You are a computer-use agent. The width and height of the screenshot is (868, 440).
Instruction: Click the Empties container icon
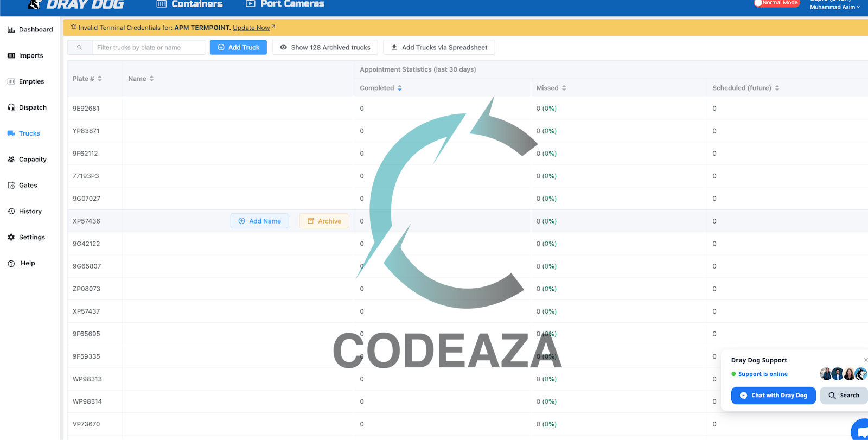(x=11, y=81)
